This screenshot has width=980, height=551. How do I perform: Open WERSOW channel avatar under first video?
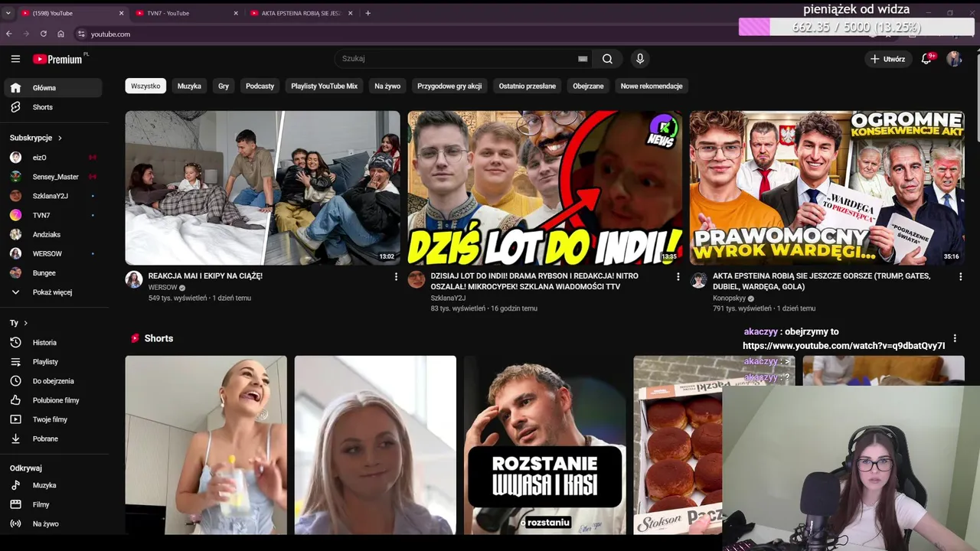coord(134,279)
